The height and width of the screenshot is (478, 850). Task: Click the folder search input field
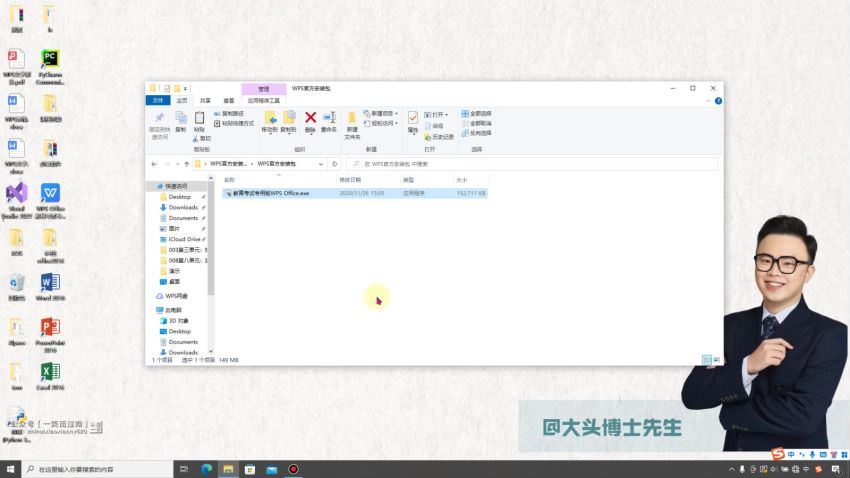[533, 164]
